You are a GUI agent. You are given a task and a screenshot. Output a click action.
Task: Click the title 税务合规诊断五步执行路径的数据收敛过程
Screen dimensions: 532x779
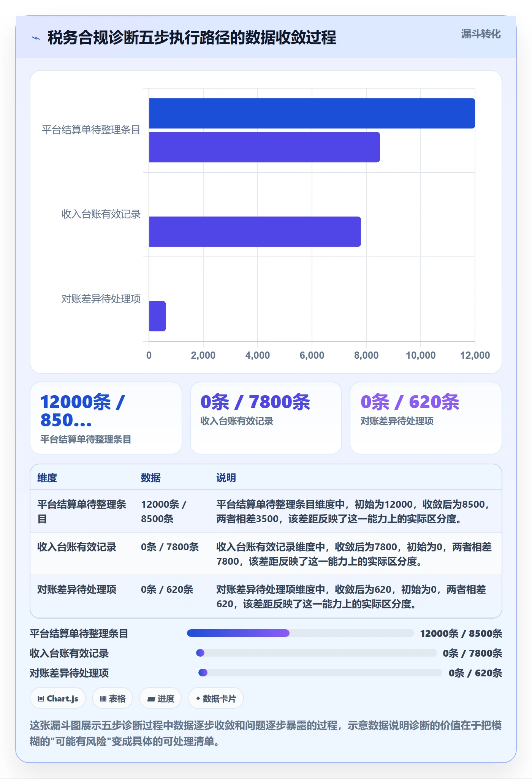pyautogui.click(x=192, y=38)
